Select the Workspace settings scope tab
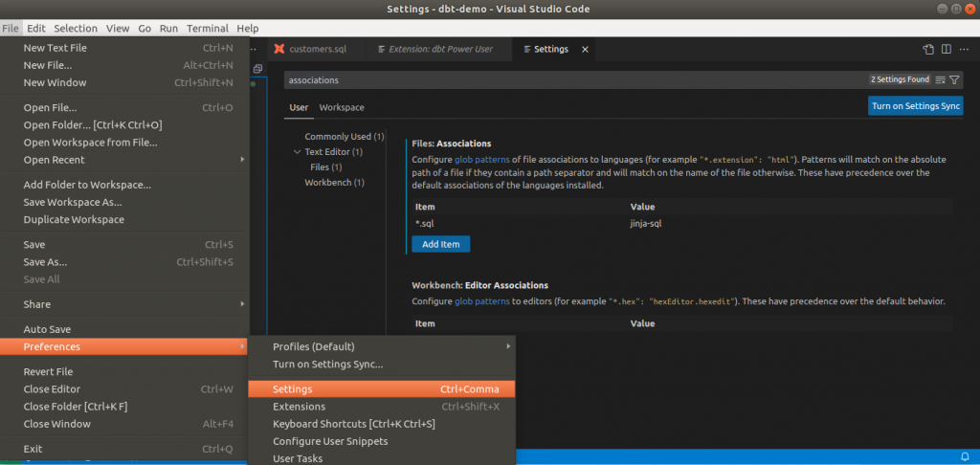The width and height of the screenshot is (980, 465). click(342, 107)
